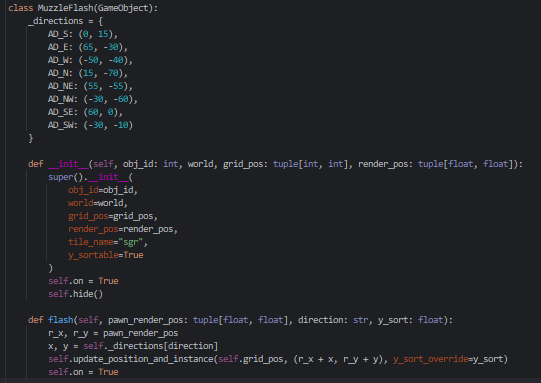Click the AD_SW dictionary key
Screen dimensions: 541x383
pyautogui.click(x=60, y=125)
